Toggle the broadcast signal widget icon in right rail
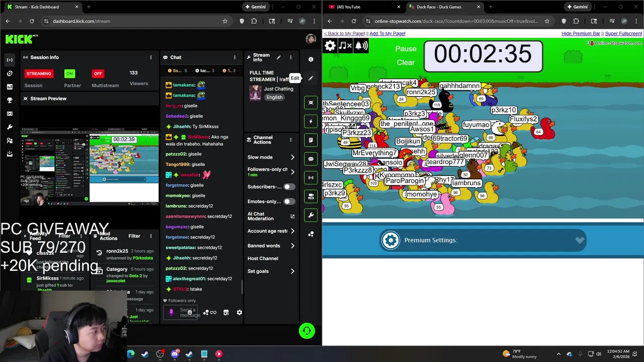Viewport: 644px width, 362px height. [x=311, y=177]
